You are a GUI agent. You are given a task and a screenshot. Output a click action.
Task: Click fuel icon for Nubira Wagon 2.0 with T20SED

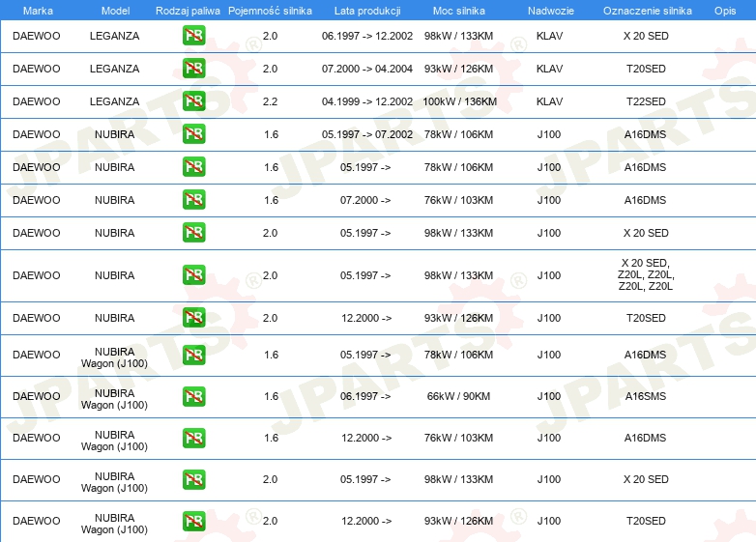[193, 521]
